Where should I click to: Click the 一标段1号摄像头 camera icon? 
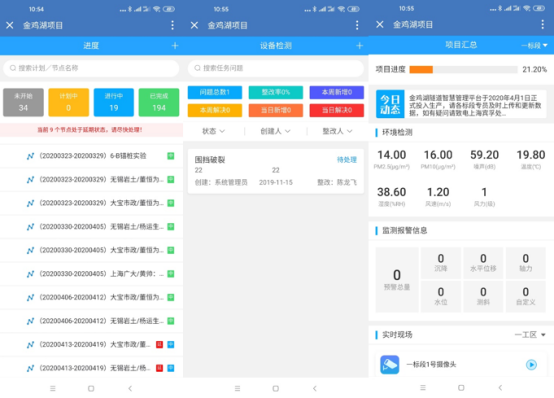pos(390,364)
